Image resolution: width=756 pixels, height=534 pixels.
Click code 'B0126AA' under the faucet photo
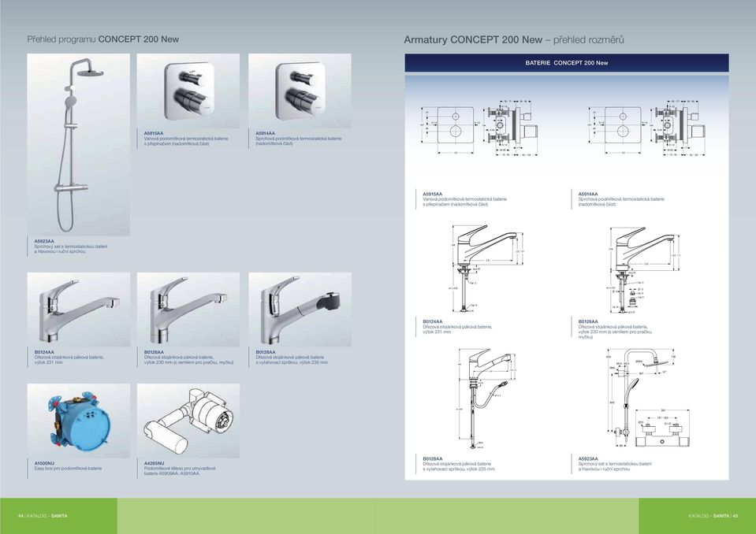coord(154,352)
